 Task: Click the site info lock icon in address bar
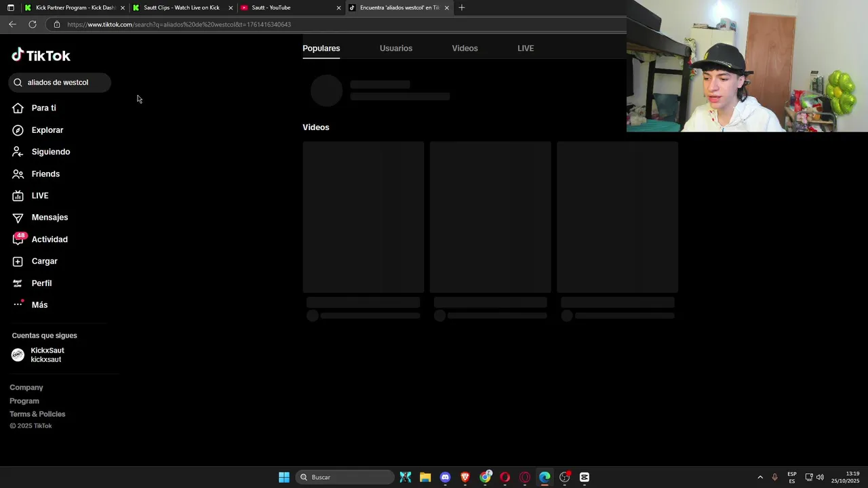click(57, 24)
